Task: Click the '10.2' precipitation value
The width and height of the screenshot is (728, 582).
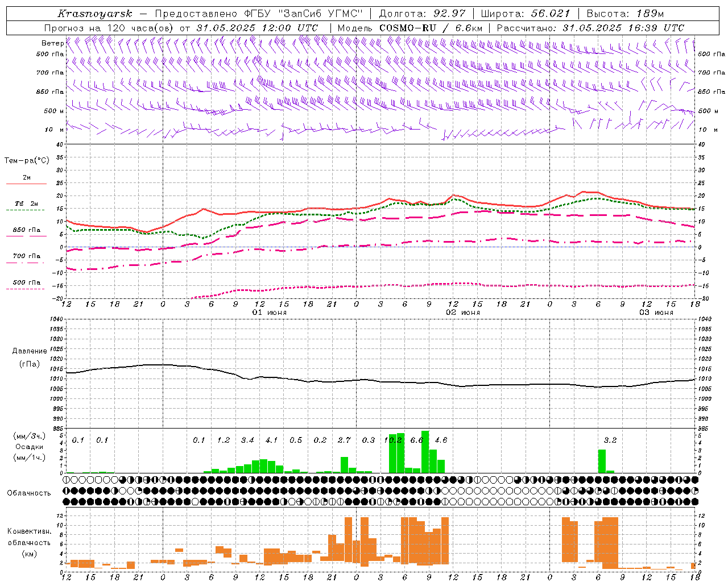Action: coord(393,440)
